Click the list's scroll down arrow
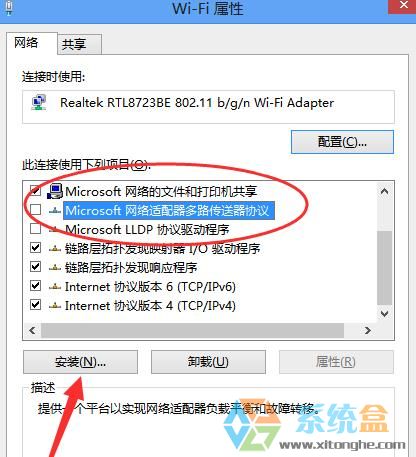Image resolution: width=416 pixels, height=457 pixels. 384,314
